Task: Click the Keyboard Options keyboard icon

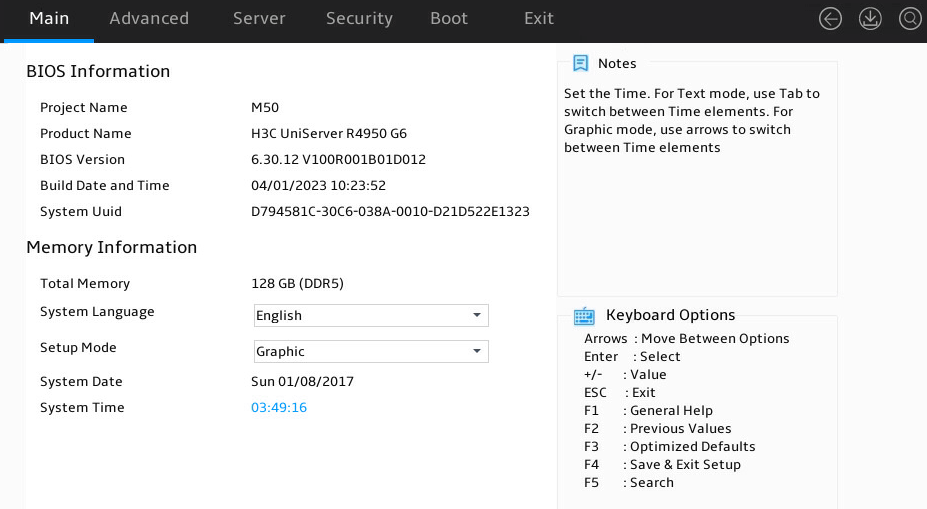Action: (x=584, y=316)
